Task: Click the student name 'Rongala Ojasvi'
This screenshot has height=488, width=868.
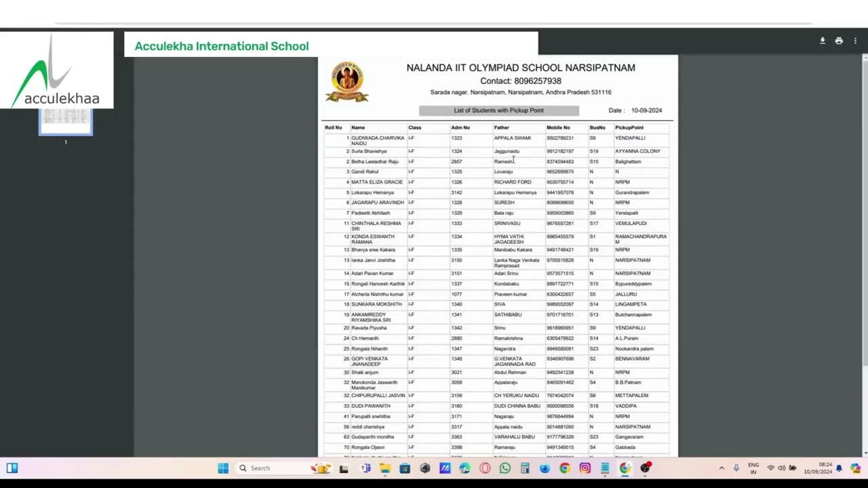Action: click(x=368, y=447)
